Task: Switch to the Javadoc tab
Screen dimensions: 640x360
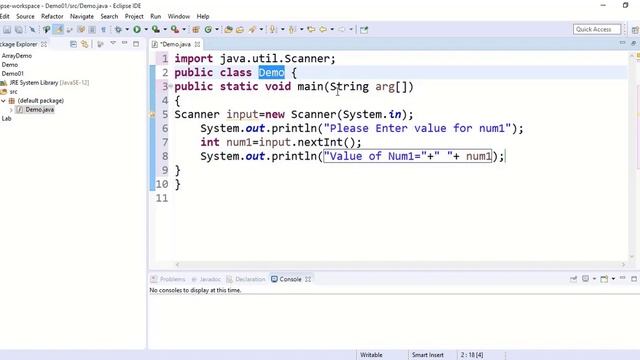Action: coord(206,279)
